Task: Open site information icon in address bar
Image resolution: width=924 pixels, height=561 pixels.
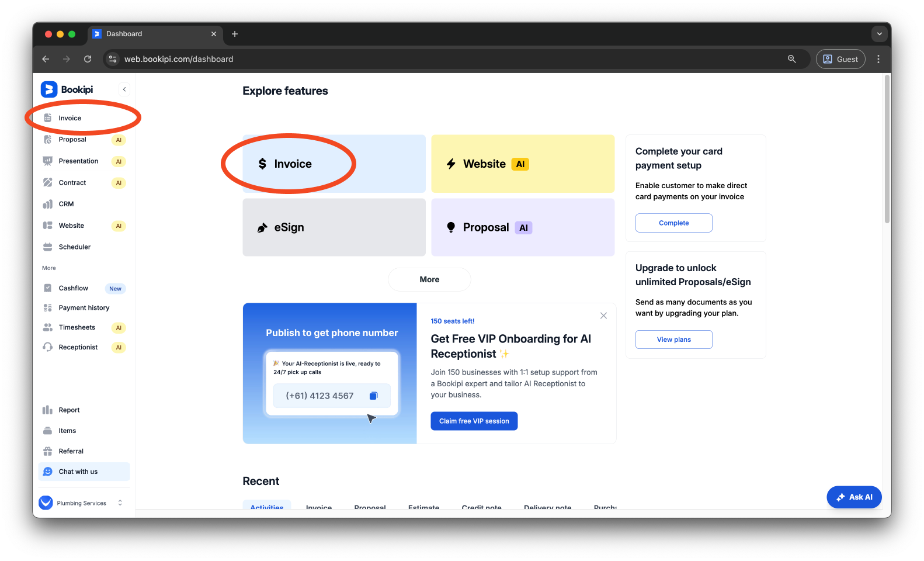Action: [113, 59]
